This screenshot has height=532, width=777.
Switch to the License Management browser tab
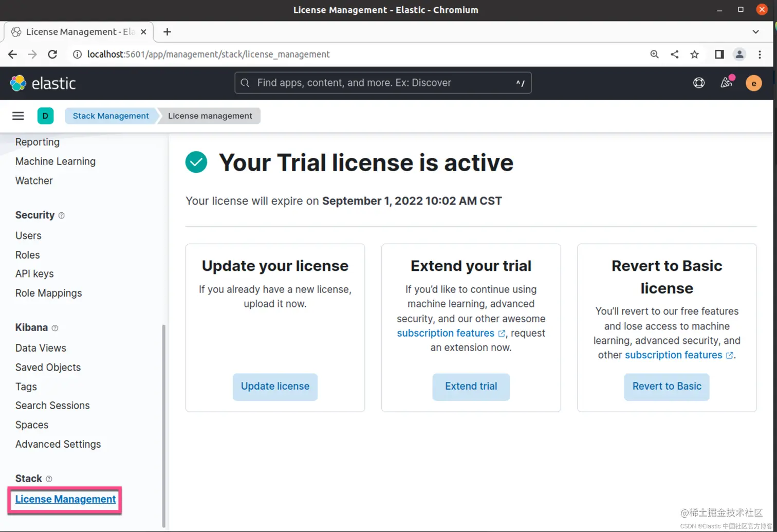point(77,32)
